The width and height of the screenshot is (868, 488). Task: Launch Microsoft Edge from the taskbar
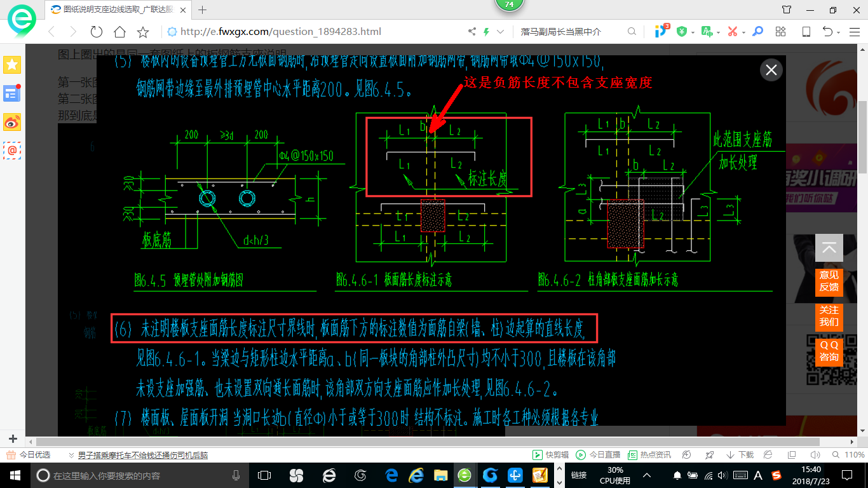(391, 475)
